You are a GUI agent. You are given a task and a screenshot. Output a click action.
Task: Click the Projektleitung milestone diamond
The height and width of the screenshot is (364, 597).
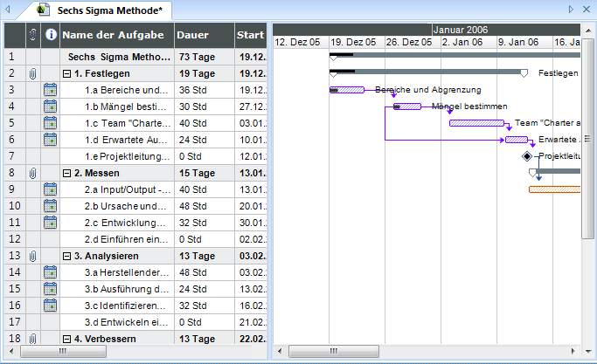pos(527,156)
